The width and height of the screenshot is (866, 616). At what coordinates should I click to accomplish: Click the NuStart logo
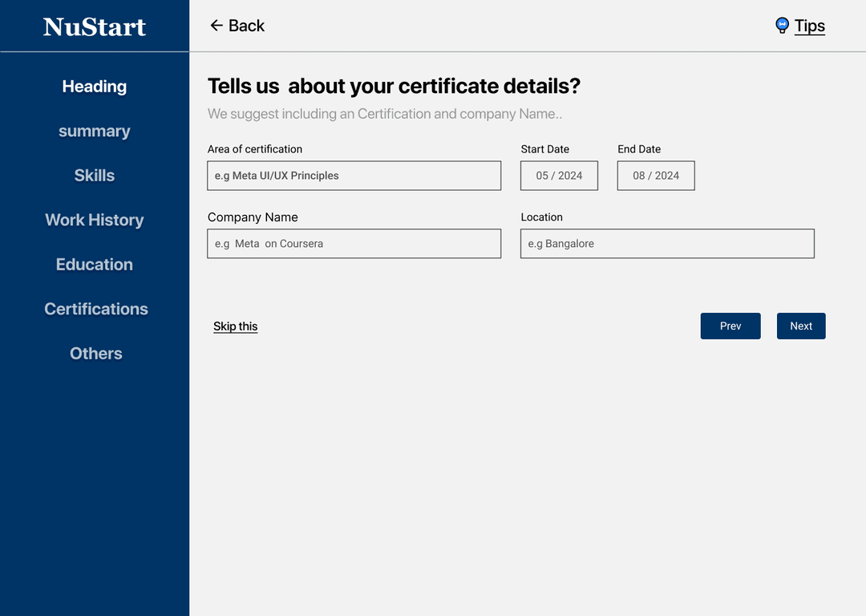95,27
